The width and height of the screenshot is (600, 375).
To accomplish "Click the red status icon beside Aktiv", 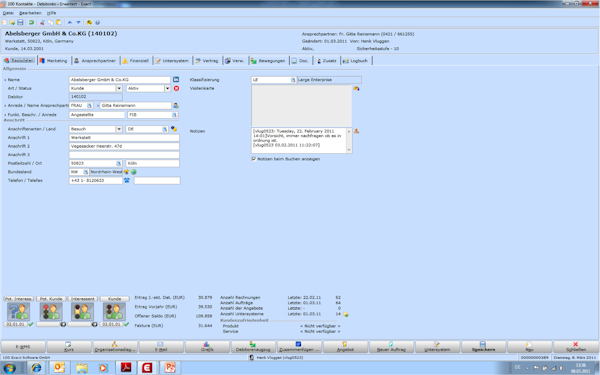I will 176,88.
